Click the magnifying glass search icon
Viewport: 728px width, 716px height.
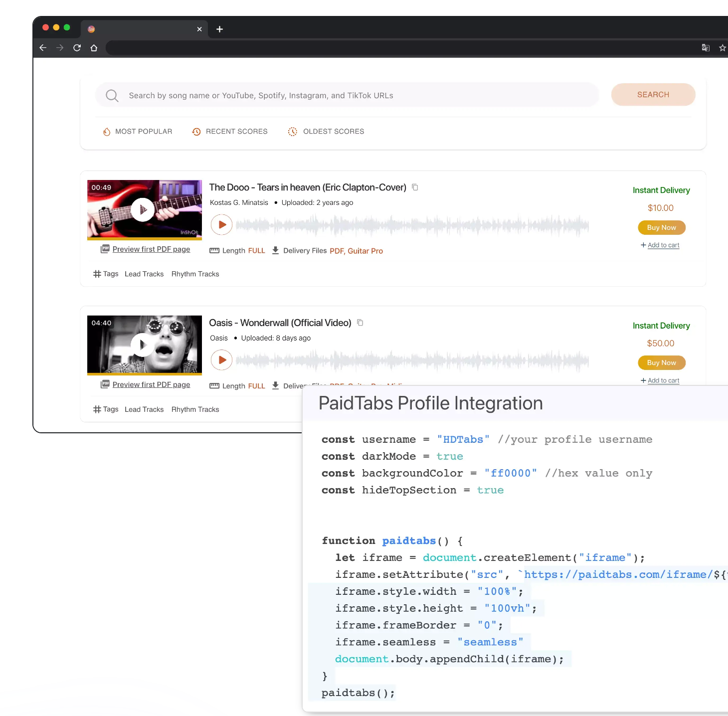pyautogui.click(x=112, y=95)
